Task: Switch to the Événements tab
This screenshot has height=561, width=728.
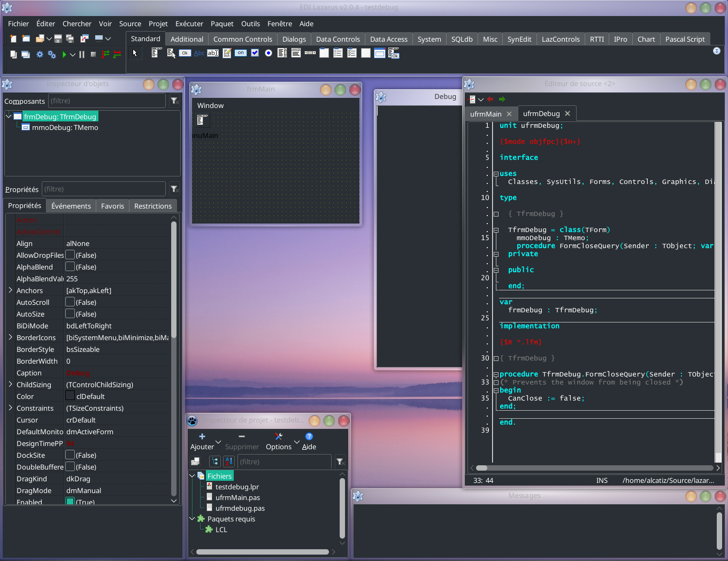Action: (x=71, y=206)
